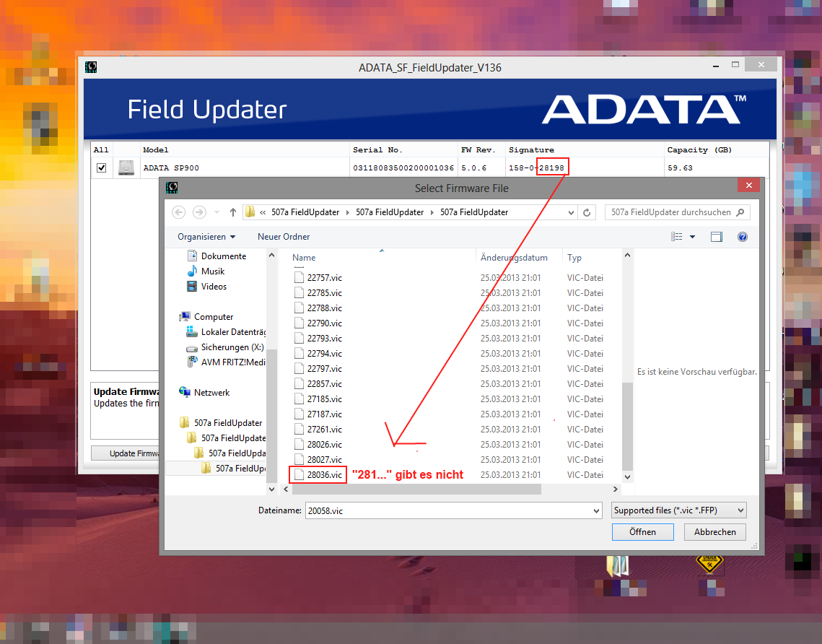Click the Musik note icon
Viewport: 822px width, 644px height.
(x=192, y=271)
